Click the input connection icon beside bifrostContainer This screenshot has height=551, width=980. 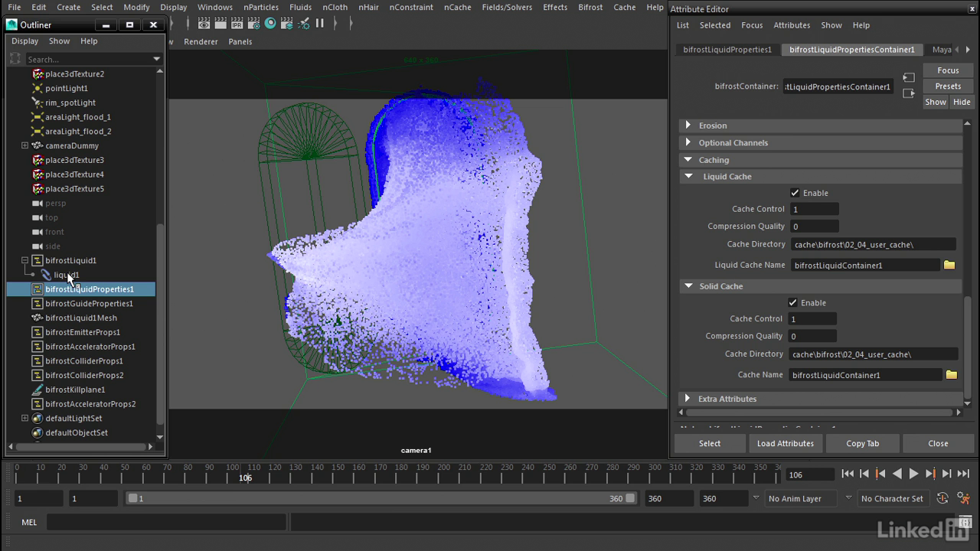[x=908, y=77]
